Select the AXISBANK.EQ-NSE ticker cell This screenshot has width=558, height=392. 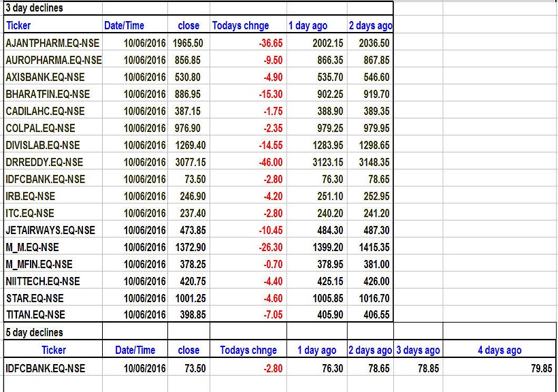(45, 77)
